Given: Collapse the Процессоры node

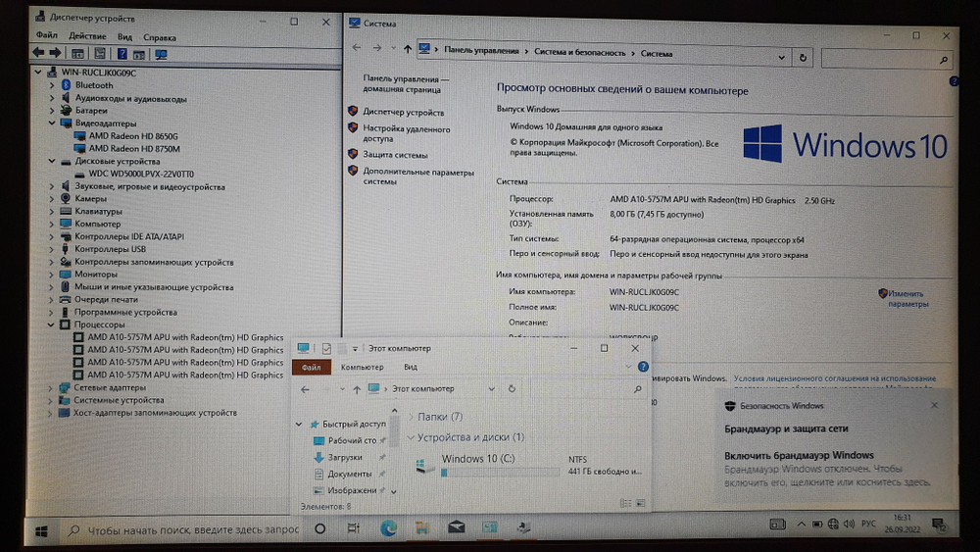Looking at the screenshot, I should click(x=51, y=325).
